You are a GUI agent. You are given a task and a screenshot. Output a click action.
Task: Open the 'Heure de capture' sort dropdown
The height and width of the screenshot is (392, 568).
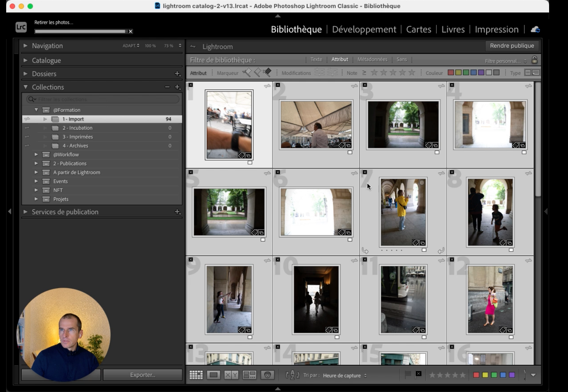coord(345,375)
